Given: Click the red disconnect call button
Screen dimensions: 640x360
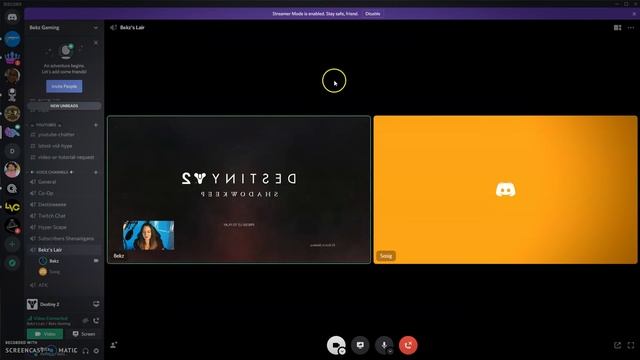Looking at the screenshot, I should click(x=408, y=345).
